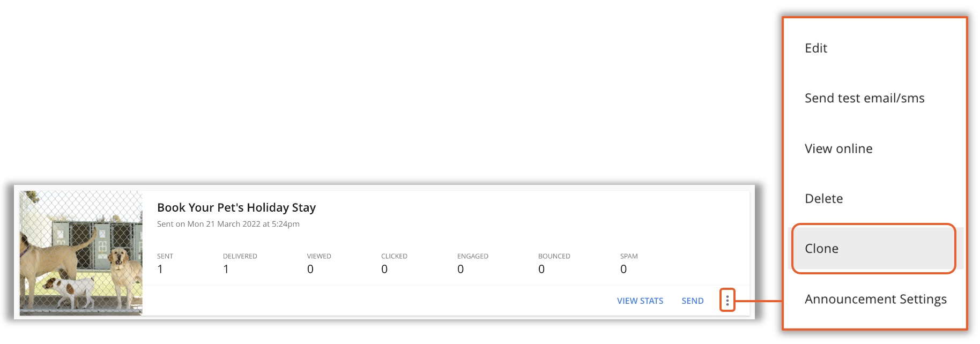Image resolution: width=980 pixels, height=344 pixels.
Task: Open Announcement Settings from the menu
Action: [x=875, y=299]
